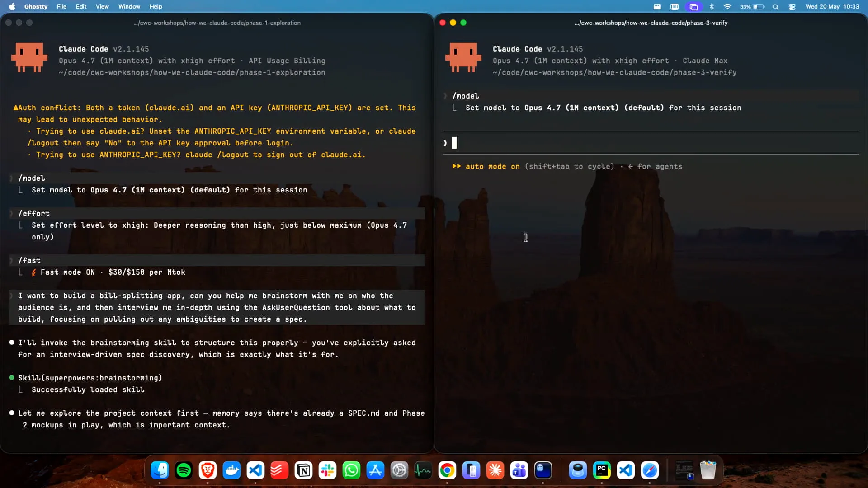Click the keyboard-style icon in the menu bar
The image size is (868, 488).
click(x=675, y=6)
